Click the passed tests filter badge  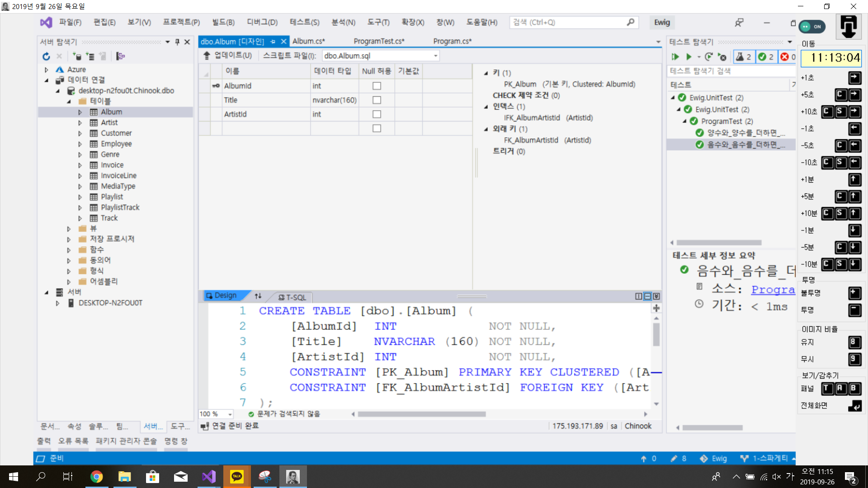coord(766,56)
